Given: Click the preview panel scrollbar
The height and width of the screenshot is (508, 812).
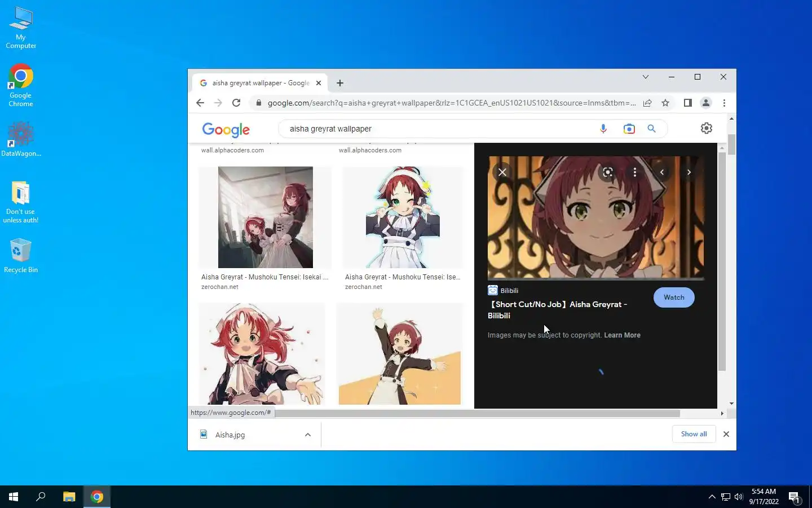Looking at the screenshot, I should 722,261.
